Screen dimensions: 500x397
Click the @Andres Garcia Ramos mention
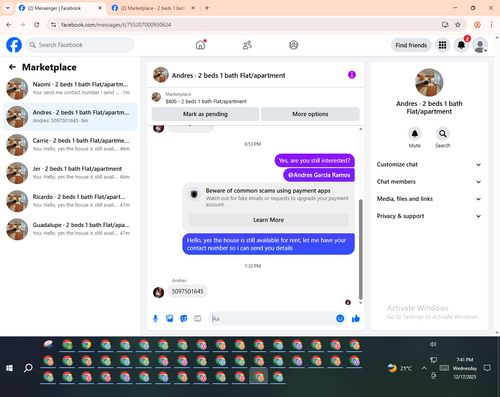pyautogui.click(x=319, y=175)
